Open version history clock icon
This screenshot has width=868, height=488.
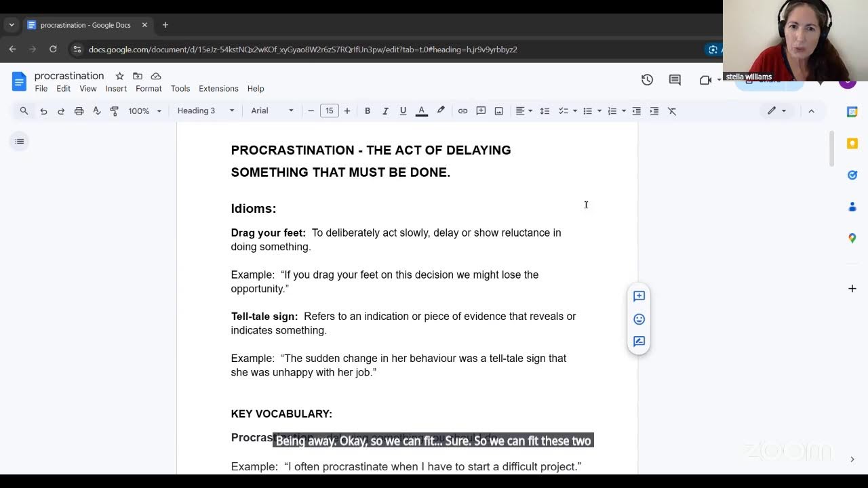click(x=647, y=80)
